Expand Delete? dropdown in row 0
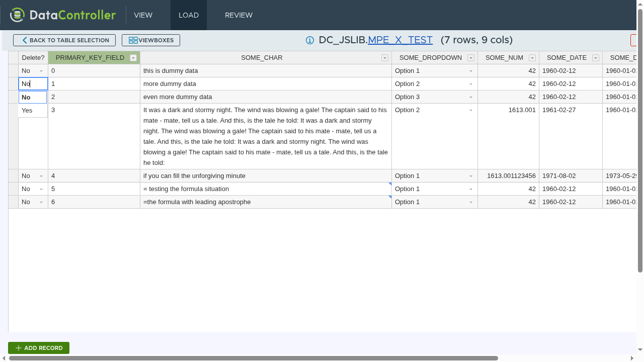Image resolution: width=644 pixels, height=362 pixels. pos(41,71)
